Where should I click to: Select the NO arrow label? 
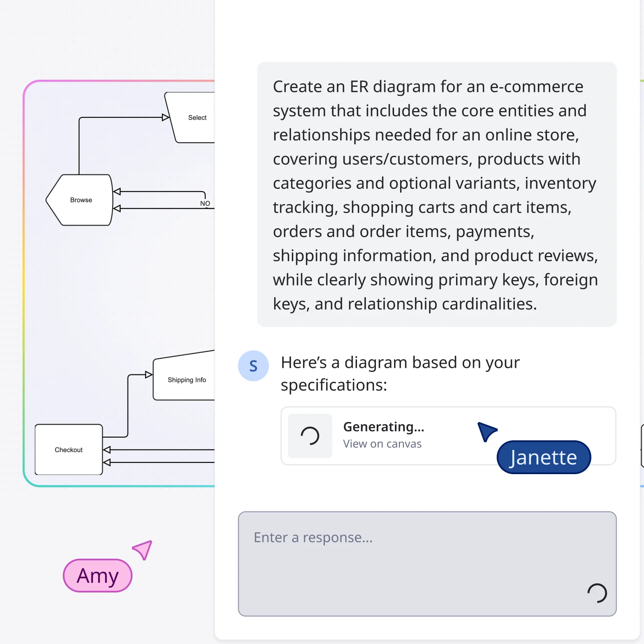coord(205,203)
